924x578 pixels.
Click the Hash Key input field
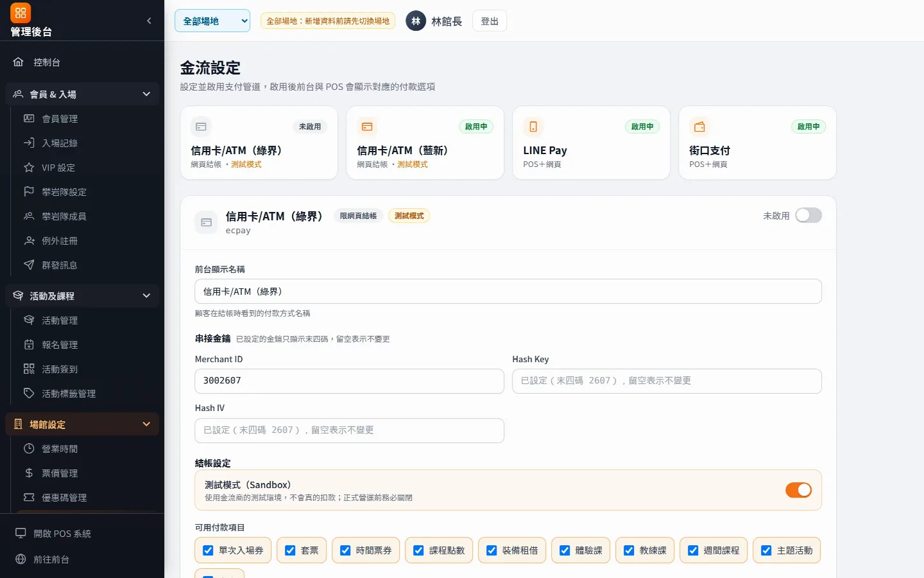tap(667, 381)
